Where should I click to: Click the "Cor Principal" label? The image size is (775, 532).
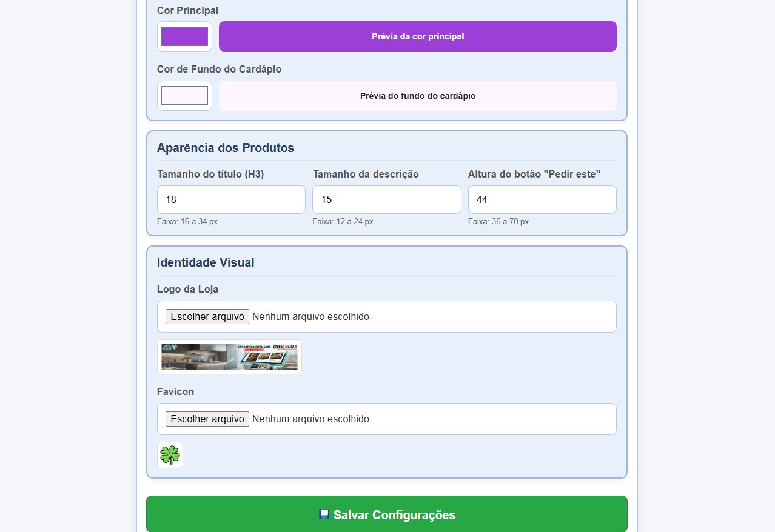pyautogui.click(x=187, y=10)
